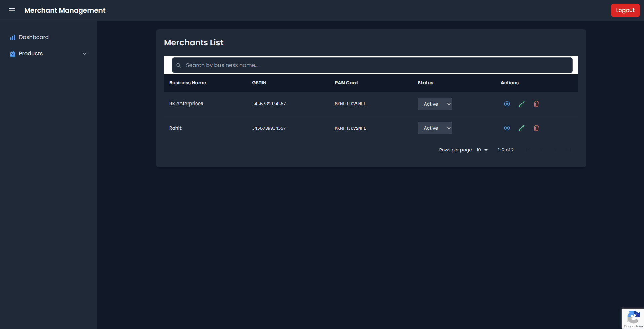
Task: Edit the RK enterprises merchant
Action: [521, 104]
